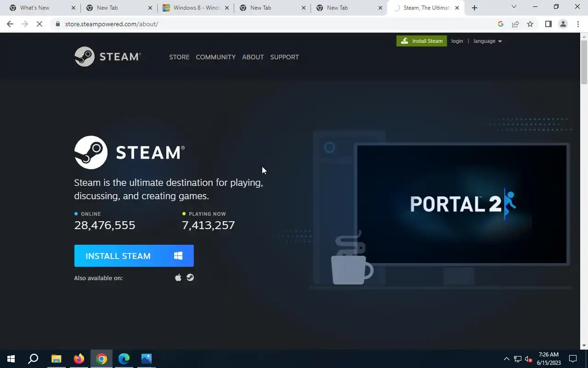
Task: Open Windows search from taskbar
Action: point(33,359)
